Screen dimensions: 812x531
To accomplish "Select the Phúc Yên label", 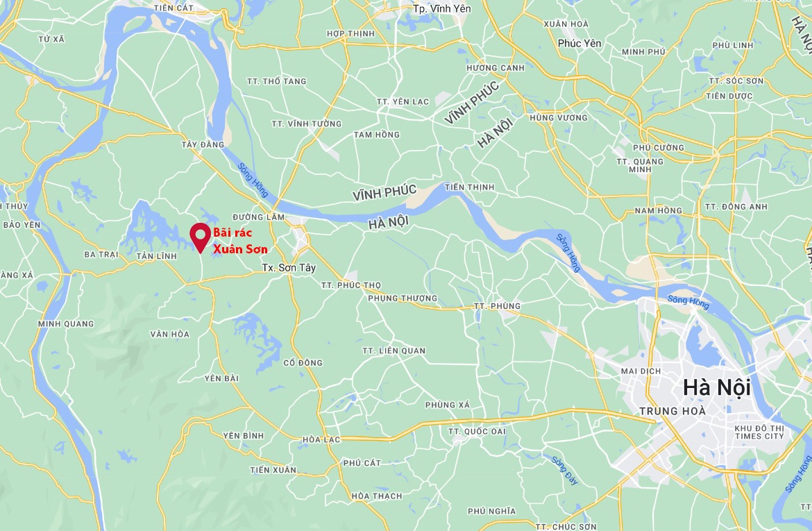I will pos(580,44).
